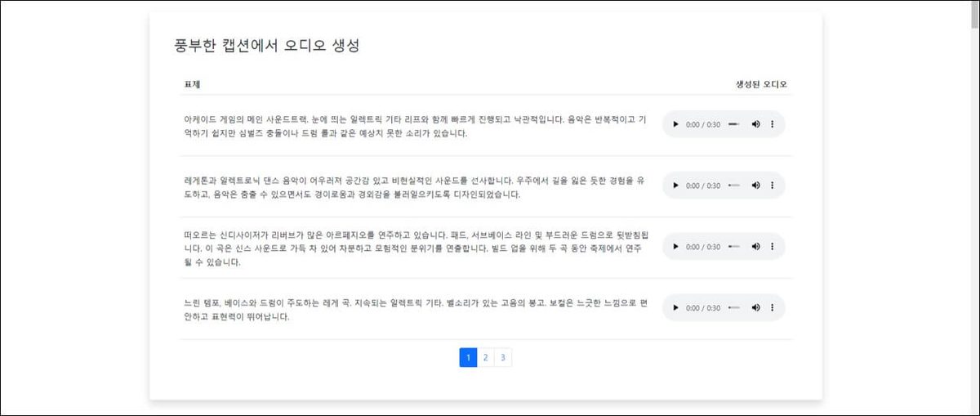The height and width of the screenshot is (416, 980).
Task: Click the 표제 column header
Action: tap(193, 84)
